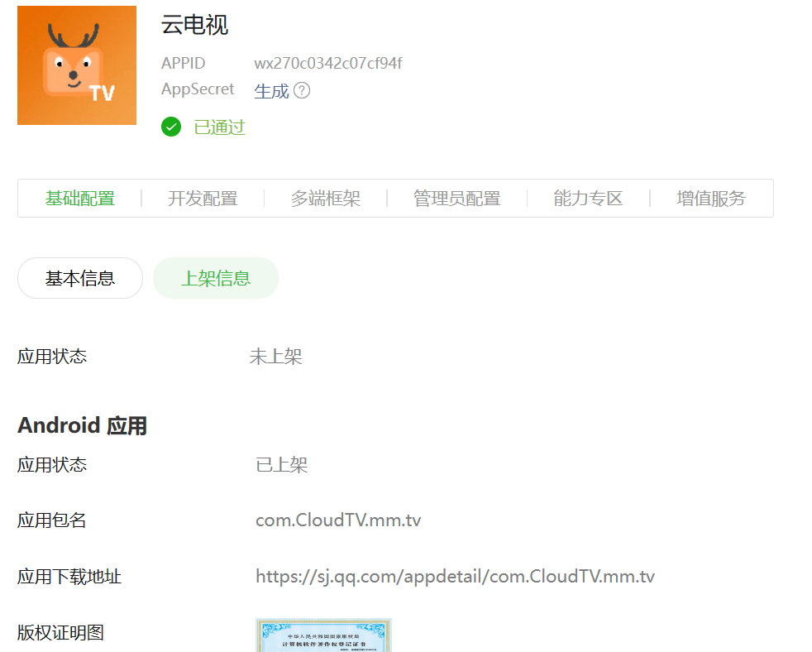812x652 pixels.
Task: Open the 版权证明图 certificate thumbnail
Action: pos(323,635)
